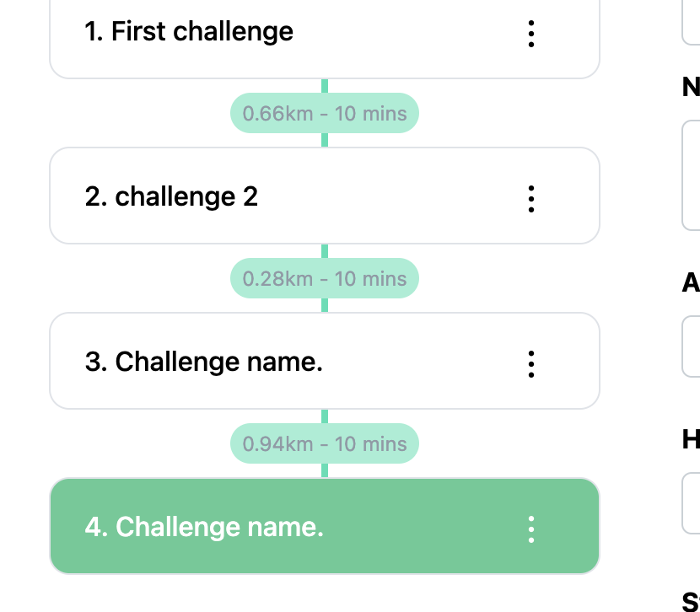Open the white three-dot menu on challenge 4
Viewport: 700px width, 612px height.
pyautogui.click(x=530, y=529)
